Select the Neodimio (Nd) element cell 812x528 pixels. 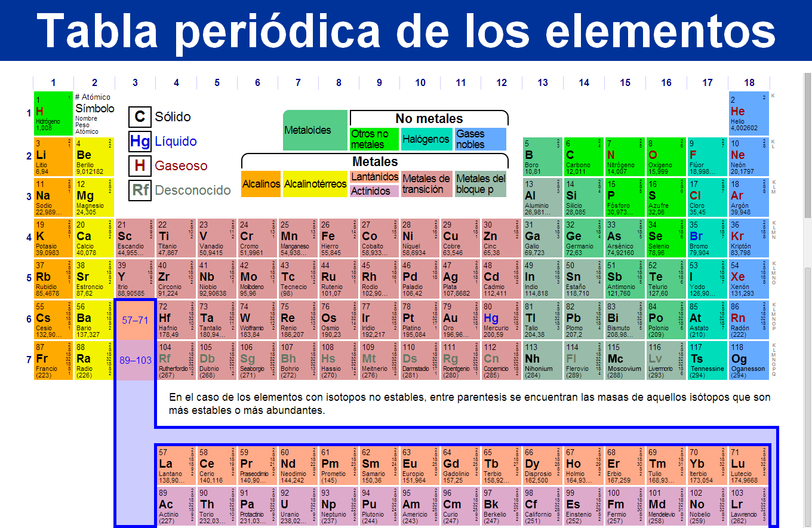click(x=297, y=465)
